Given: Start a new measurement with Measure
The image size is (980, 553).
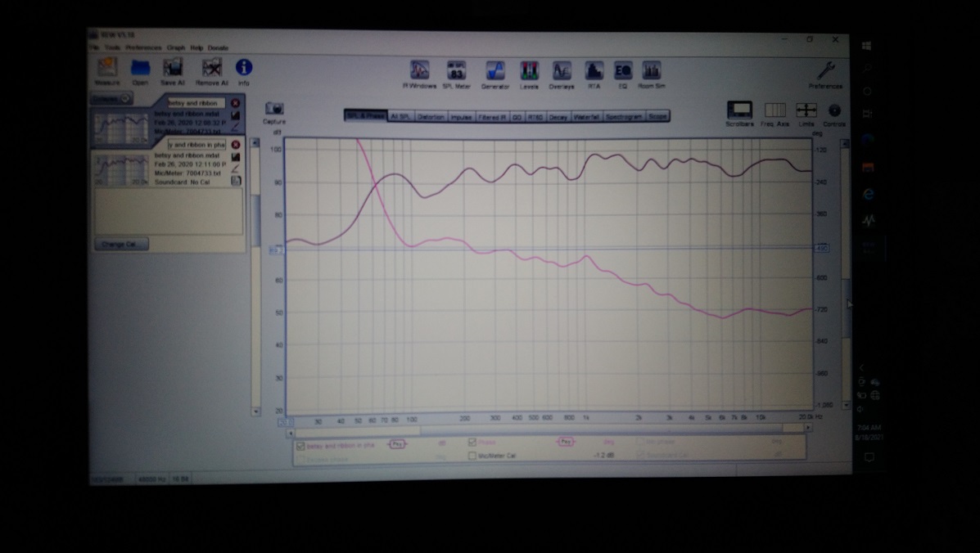Looking at the screenshot, I should (x=107, y=71).
